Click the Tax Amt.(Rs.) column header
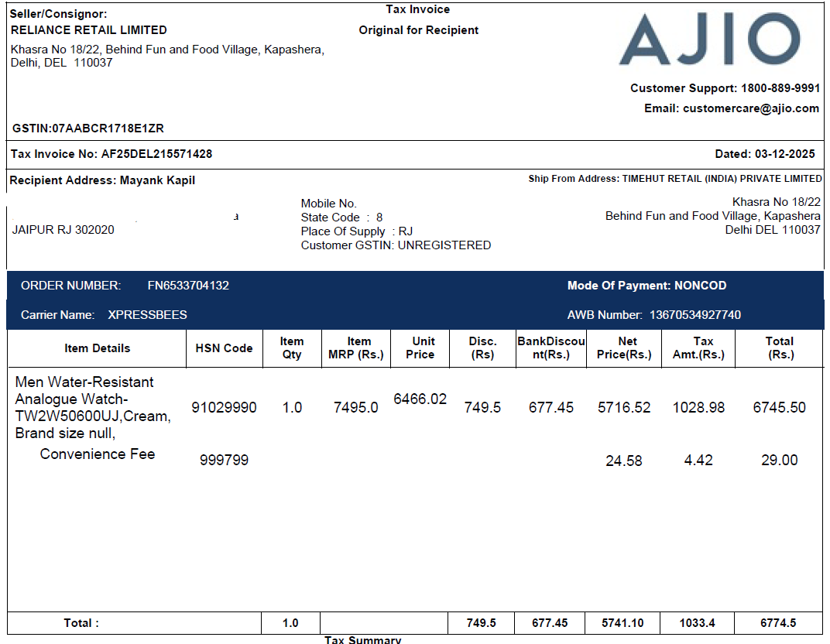Image resolution: width=830 pixels, height=644 pixels. [x=698, y=348]
